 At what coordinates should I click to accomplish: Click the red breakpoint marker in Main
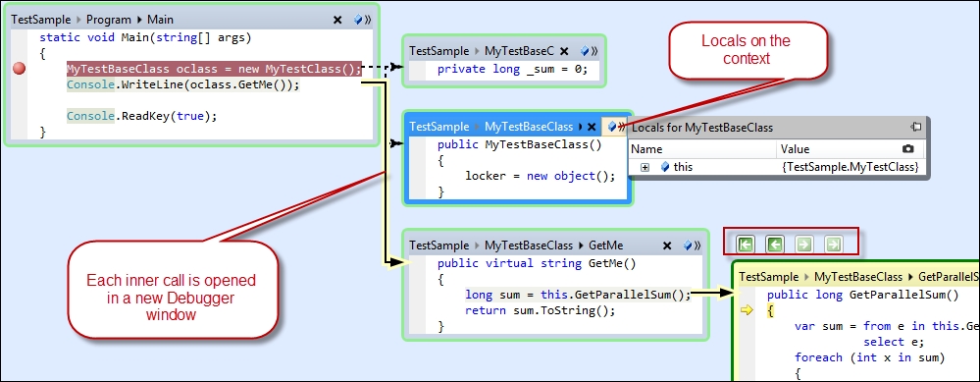tap(20, 68)
